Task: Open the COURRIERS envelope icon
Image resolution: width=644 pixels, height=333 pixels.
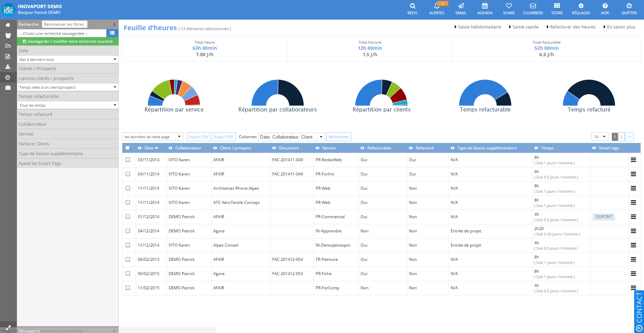Action: [533, 6]
